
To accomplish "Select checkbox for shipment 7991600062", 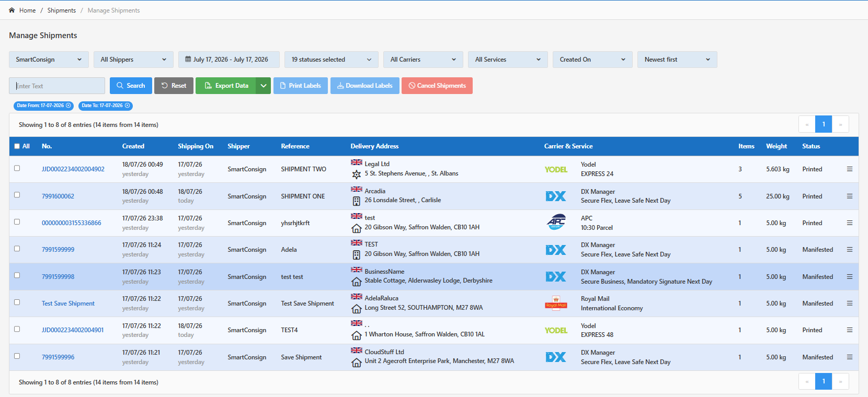I will (17, 195).
